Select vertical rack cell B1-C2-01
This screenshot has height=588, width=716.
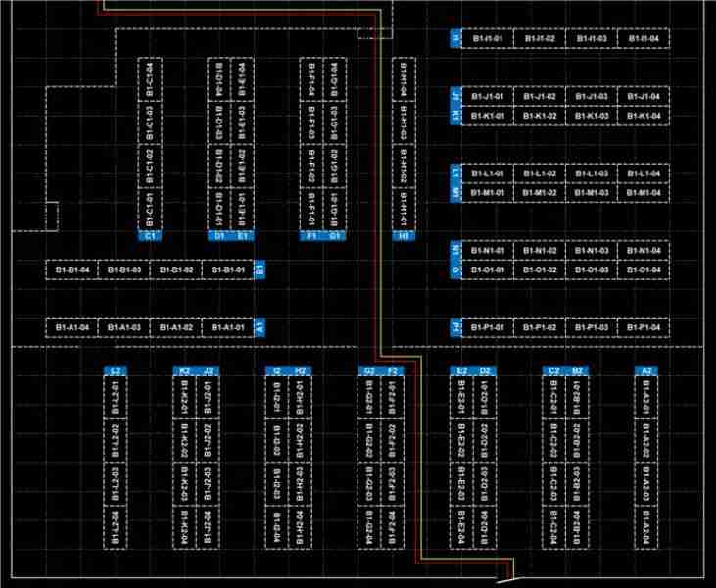(553, 398)
